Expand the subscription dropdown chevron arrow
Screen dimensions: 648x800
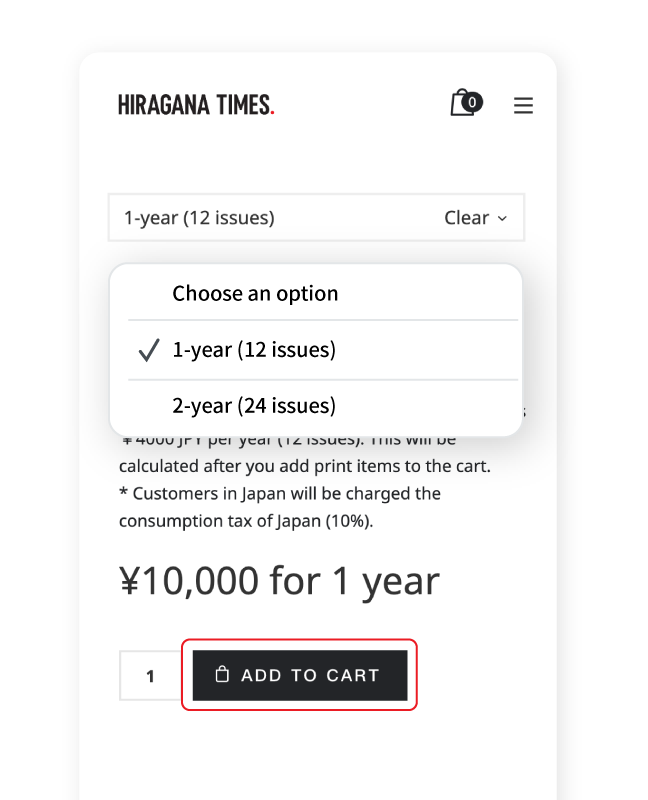[x=502, y=218]
